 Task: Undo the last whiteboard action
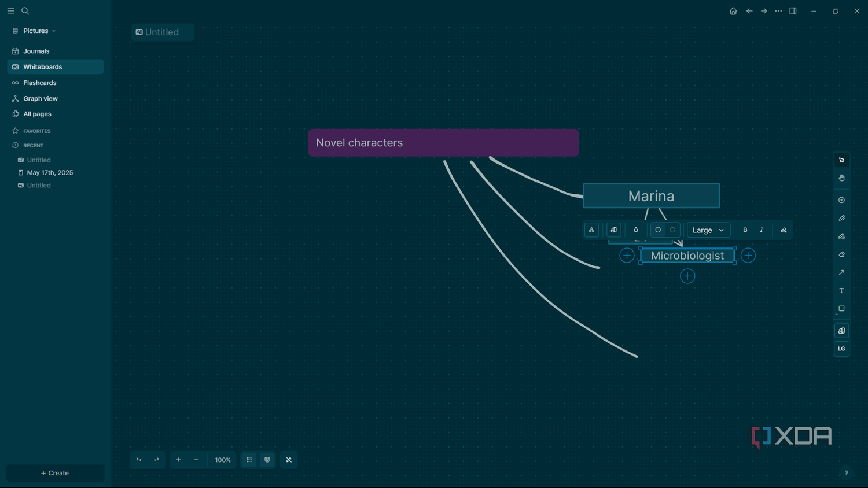click(x=139, y=460)
